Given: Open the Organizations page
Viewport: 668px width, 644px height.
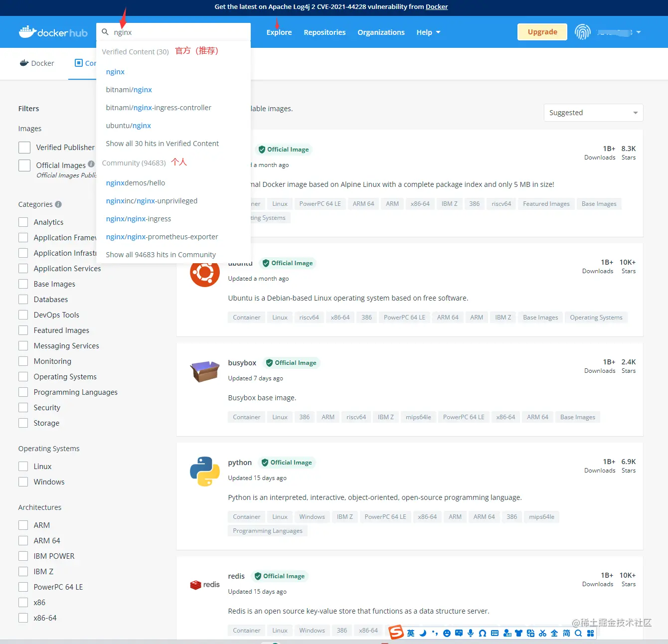Looking at the screenshot, I should click(381, 32).
